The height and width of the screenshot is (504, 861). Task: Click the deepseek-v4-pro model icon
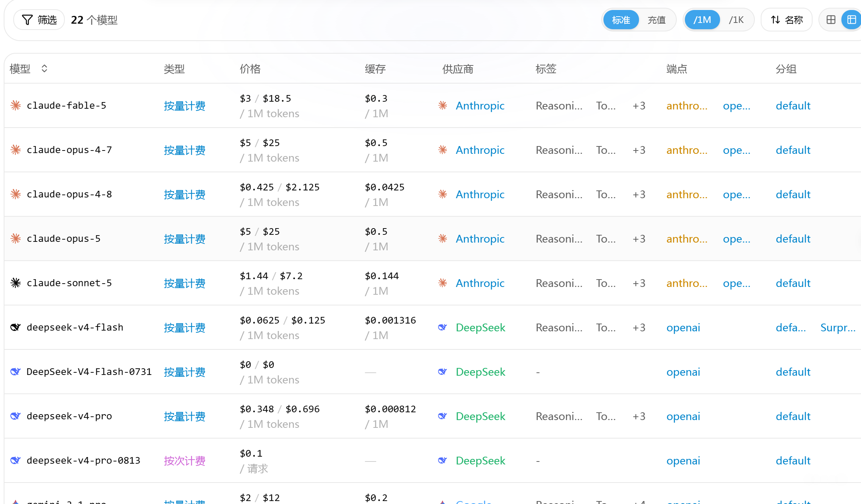pyautogui.click(x=16, y=416)
